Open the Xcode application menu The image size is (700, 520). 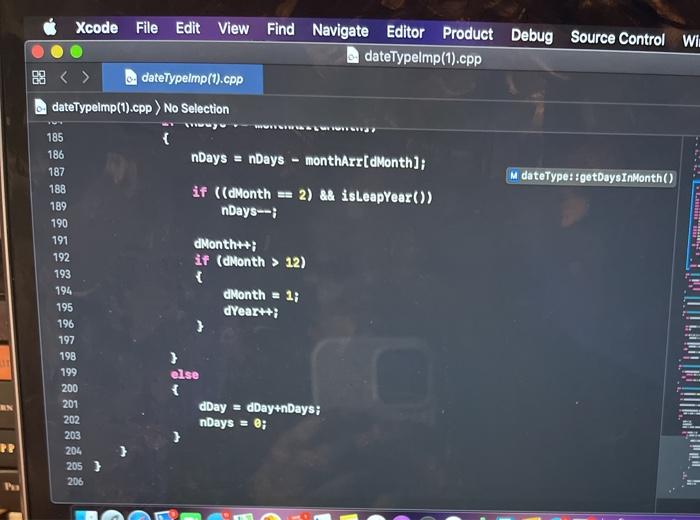pos(97,28)
